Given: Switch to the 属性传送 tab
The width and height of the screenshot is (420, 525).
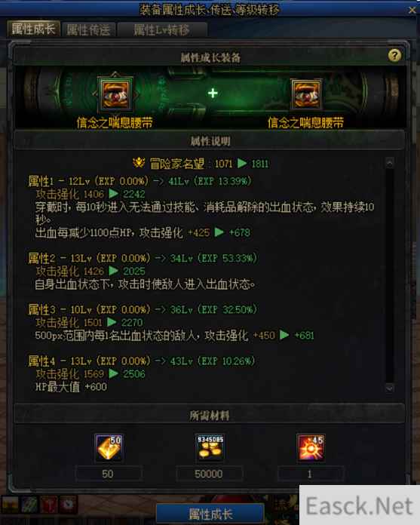Looking at the screenshot, I should point(89,30).
